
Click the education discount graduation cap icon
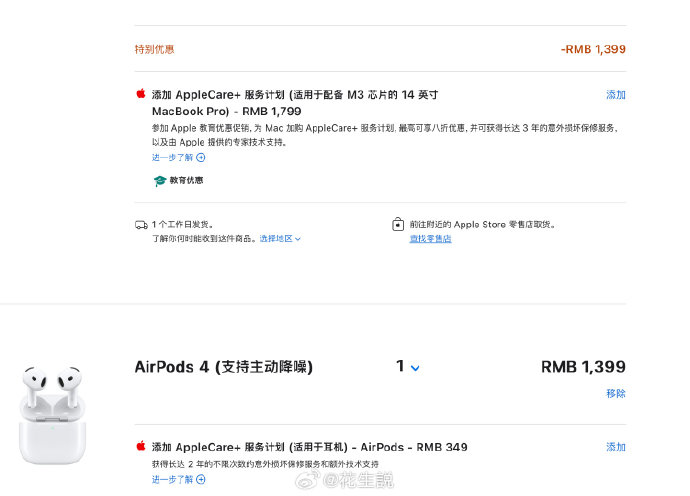(x=159, y=180)
